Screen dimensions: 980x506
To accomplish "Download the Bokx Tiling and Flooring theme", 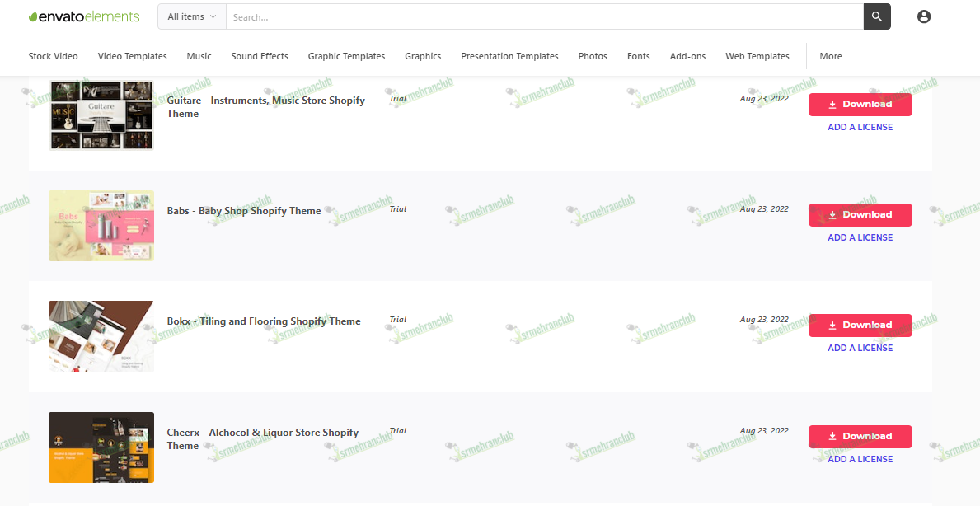I will coord(860,326).
